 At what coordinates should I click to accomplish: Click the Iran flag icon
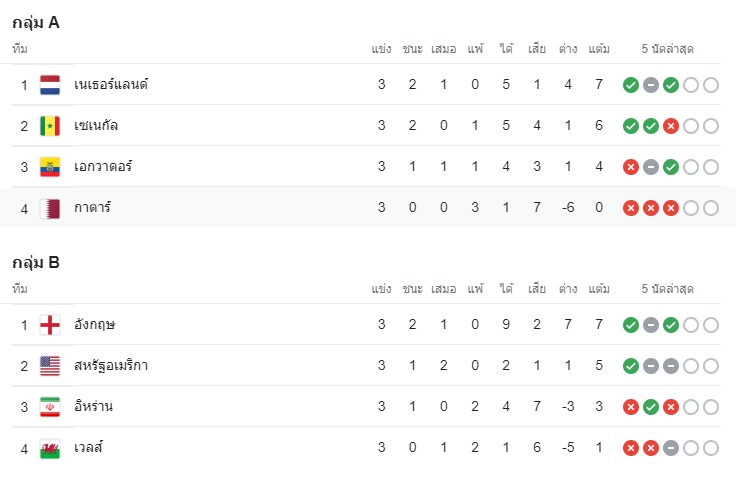pos(50,407)
